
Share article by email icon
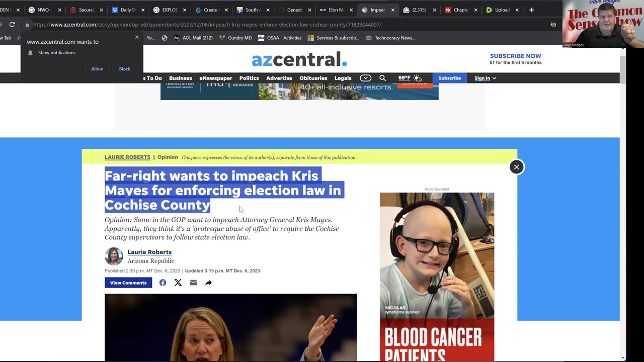193,283
